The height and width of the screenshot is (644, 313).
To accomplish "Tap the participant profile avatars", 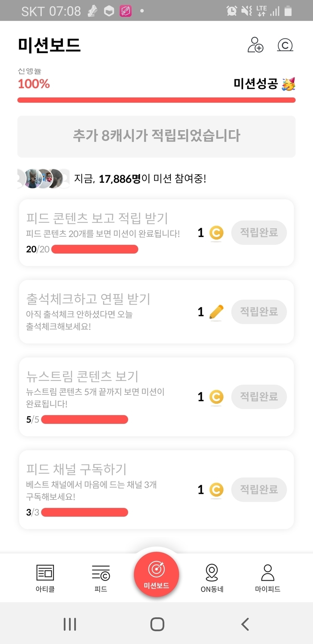I will point(44,179).
